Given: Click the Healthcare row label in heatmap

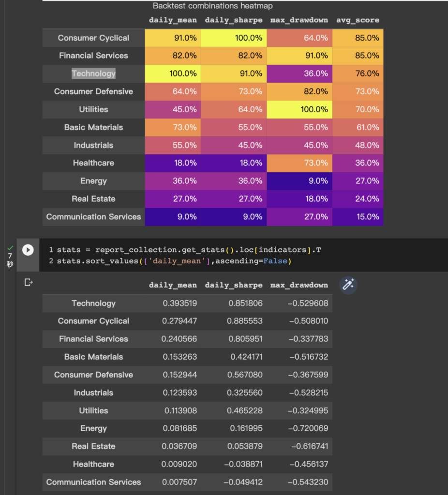Looking at the screenshot, I should click(93, 163).
